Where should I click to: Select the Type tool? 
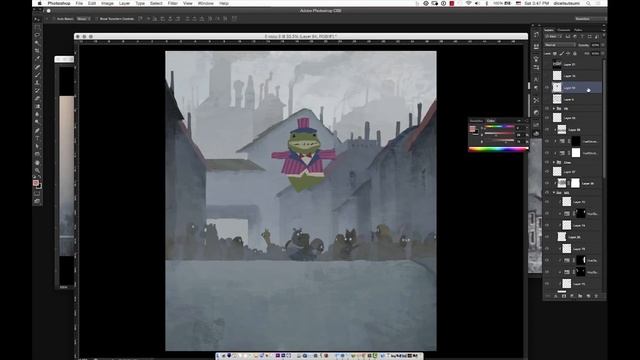click(x=37, y=138)
